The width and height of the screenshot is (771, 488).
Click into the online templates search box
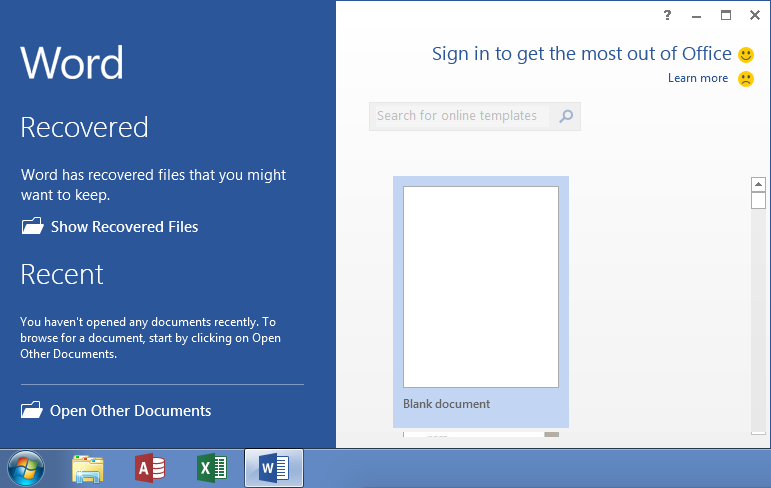click(x=462, y=116)
